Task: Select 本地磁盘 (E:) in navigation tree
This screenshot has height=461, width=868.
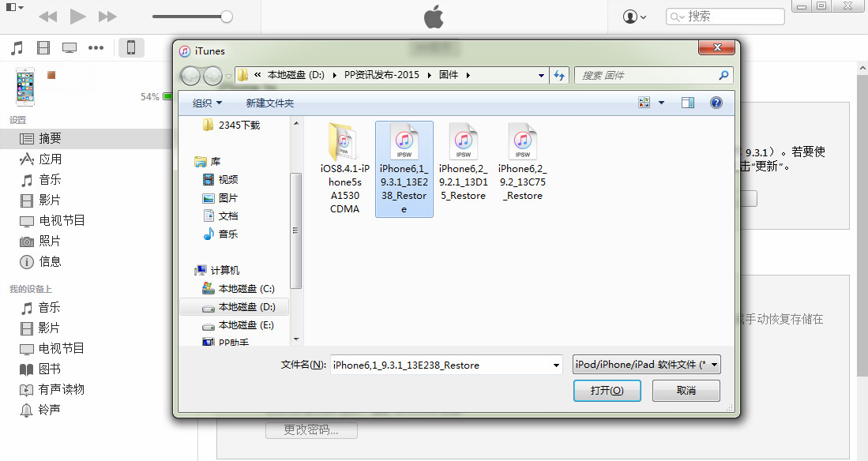Action: pyautogui.click(x=239, y=325)
